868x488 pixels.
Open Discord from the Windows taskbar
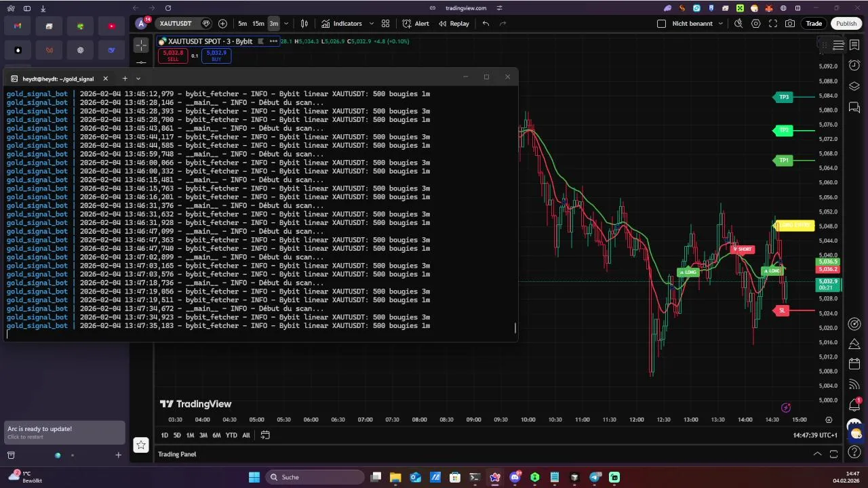tap(515, 477)
